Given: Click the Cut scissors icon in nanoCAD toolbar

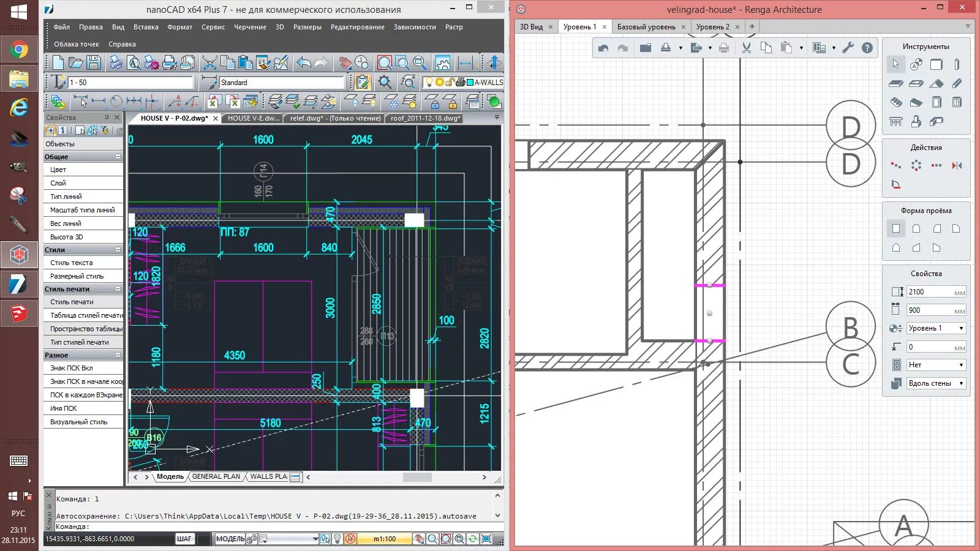Looking at the screenshot, I should tap(209, 62).
